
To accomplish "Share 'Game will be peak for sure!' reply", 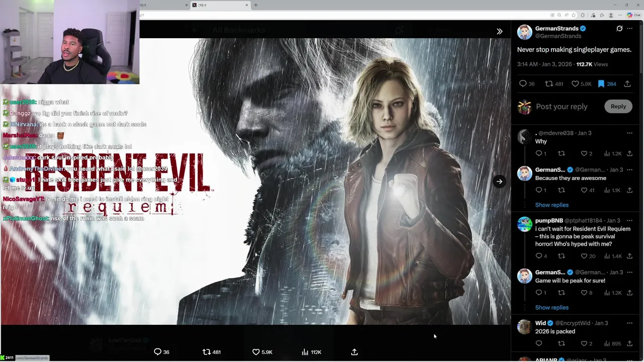I will [630, 293].
